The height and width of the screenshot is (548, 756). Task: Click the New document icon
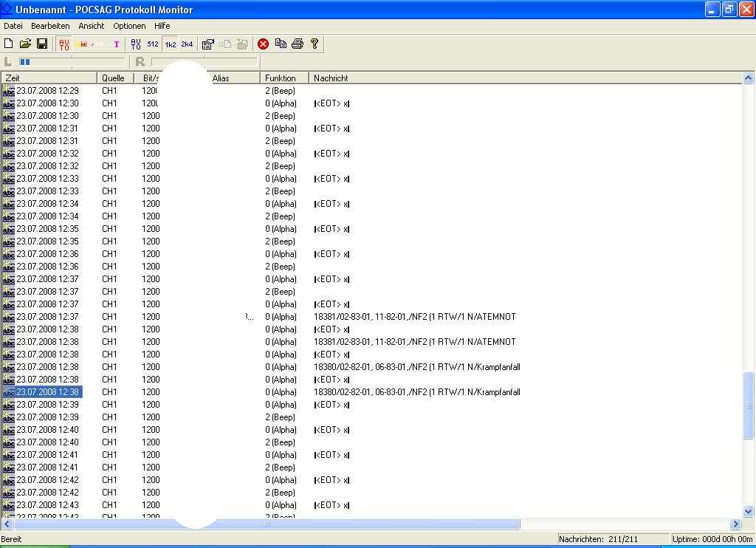[x=9, y=44]
